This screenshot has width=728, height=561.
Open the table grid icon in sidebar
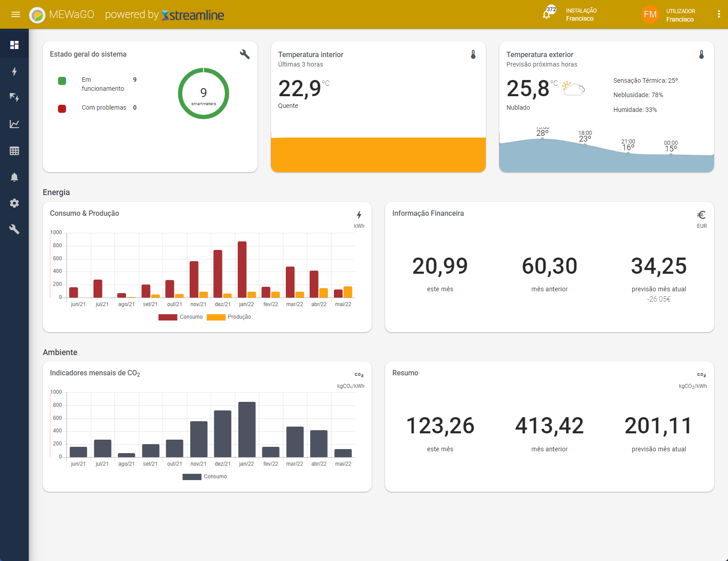(14, 151)
